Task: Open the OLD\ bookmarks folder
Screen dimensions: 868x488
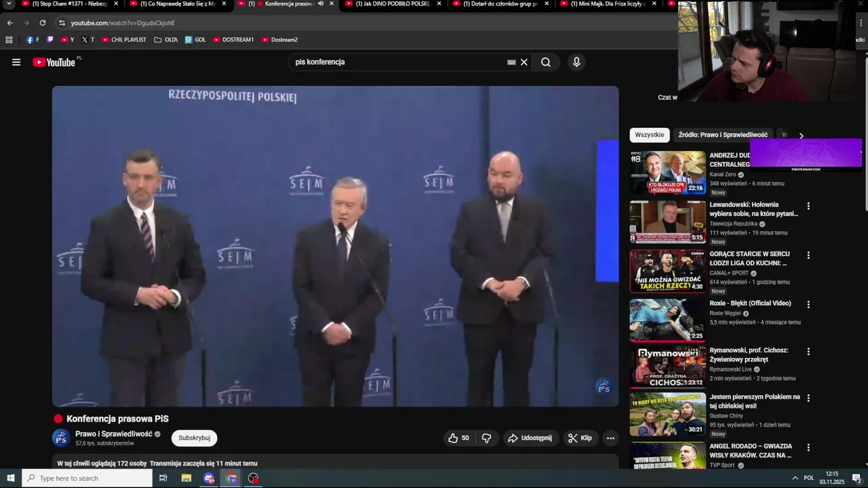Action: (166, 39)
